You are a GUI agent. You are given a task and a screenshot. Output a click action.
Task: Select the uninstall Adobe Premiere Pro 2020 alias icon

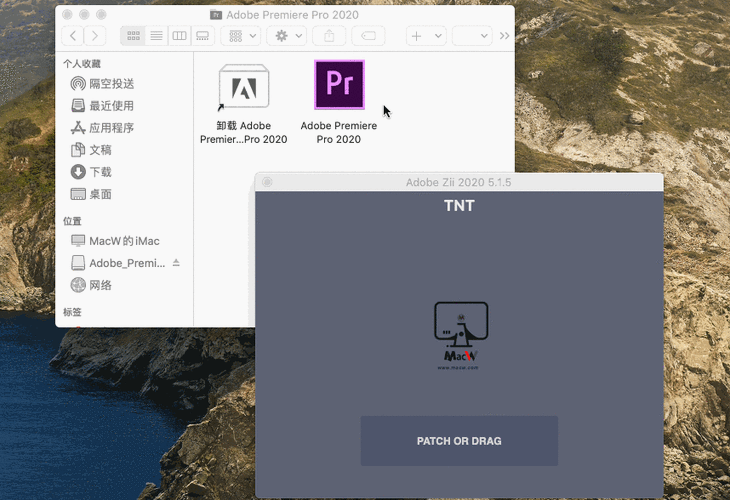coord(243,87)
